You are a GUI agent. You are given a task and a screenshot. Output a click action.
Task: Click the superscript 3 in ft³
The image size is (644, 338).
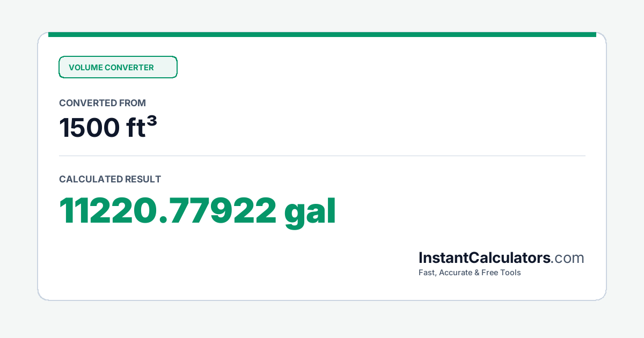click(152, 122)
